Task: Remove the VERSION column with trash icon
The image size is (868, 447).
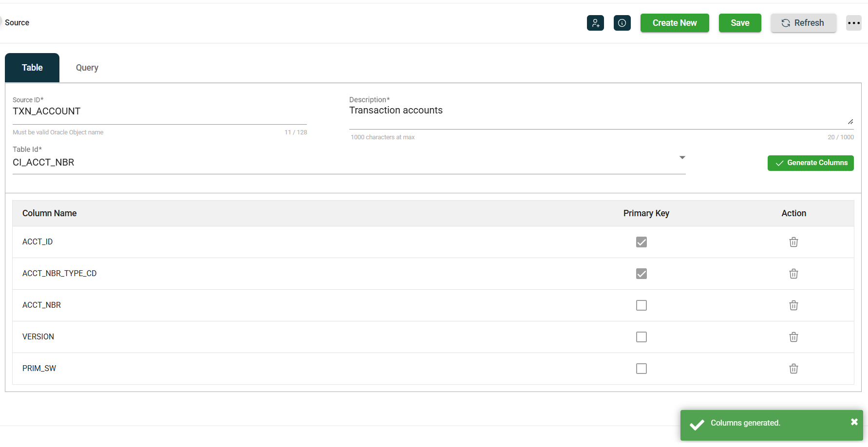Action: 793,337
